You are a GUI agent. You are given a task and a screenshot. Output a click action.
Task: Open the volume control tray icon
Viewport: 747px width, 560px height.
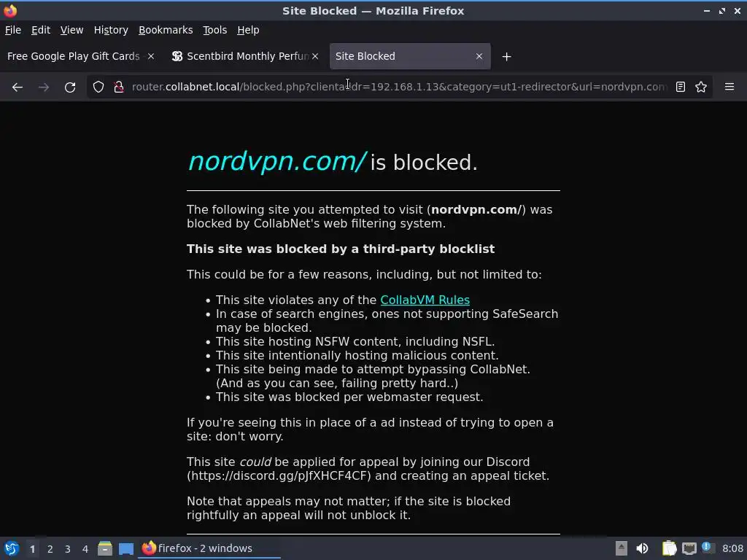click(x=642, y=548)
